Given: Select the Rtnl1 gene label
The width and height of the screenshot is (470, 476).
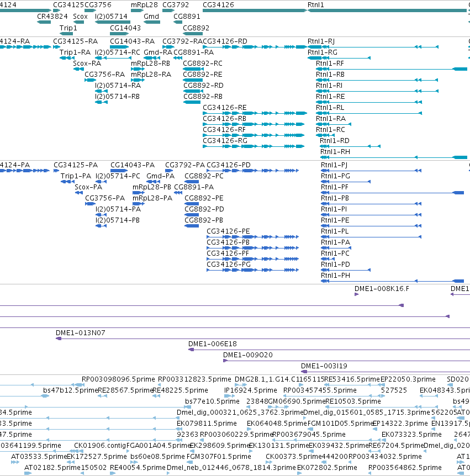Looking at the screenshot, I should coord(316,5).
